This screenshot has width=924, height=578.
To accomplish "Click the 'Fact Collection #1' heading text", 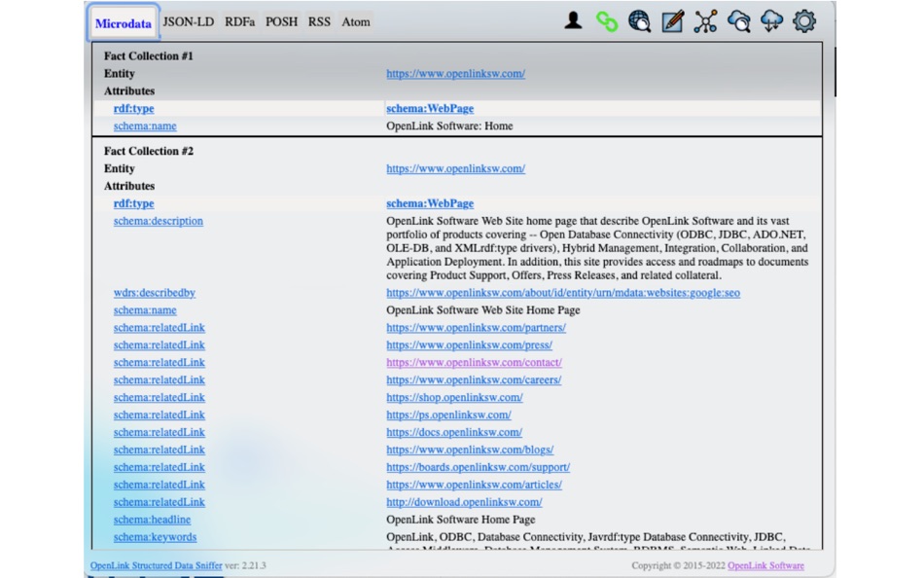I will [x=149, y=56].
